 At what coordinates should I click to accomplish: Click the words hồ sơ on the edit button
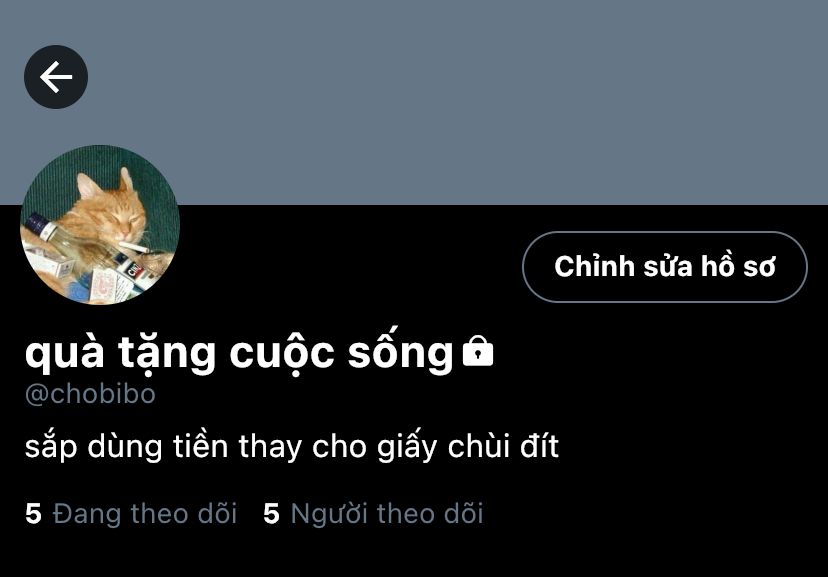coord(738,267)
